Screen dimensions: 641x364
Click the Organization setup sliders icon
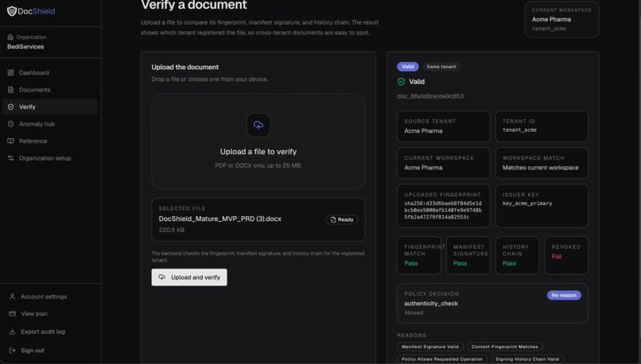click(10, 158)
